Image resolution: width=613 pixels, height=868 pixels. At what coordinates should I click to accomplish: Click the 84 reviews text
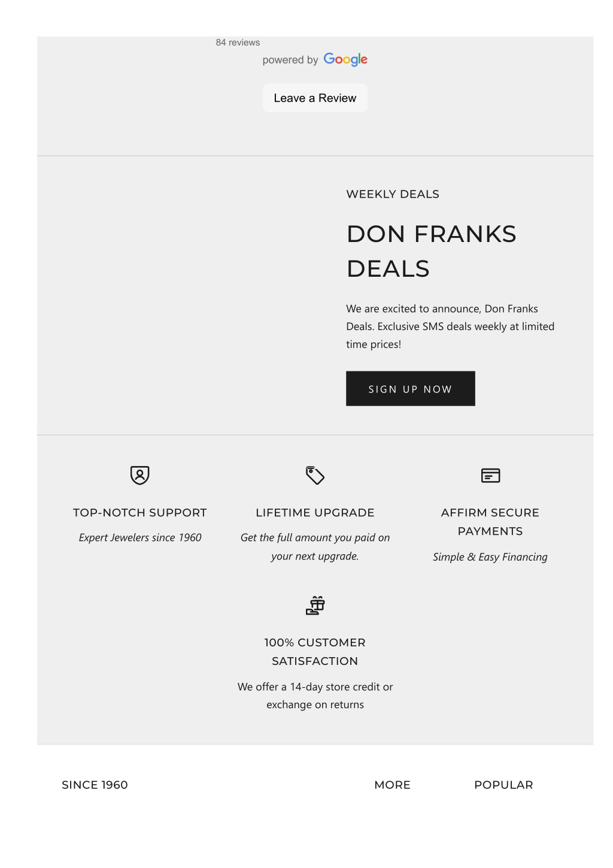pyautogui.click(x=238, y=43)
